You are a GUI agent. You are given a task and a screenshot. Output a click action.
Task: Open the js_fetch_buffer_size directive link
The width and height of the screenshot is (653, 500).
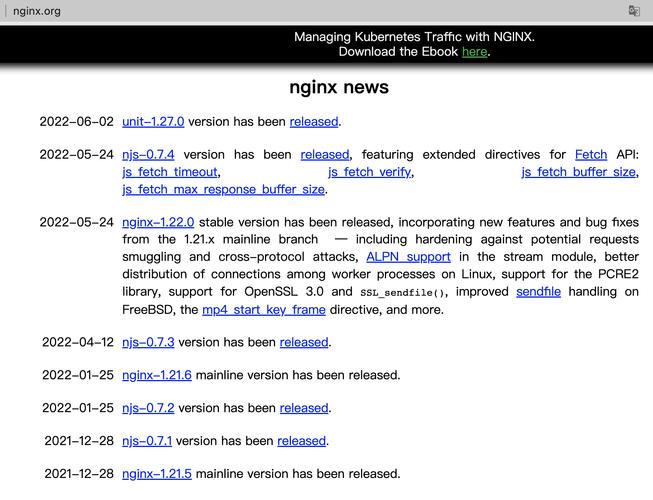pos(578,172)
